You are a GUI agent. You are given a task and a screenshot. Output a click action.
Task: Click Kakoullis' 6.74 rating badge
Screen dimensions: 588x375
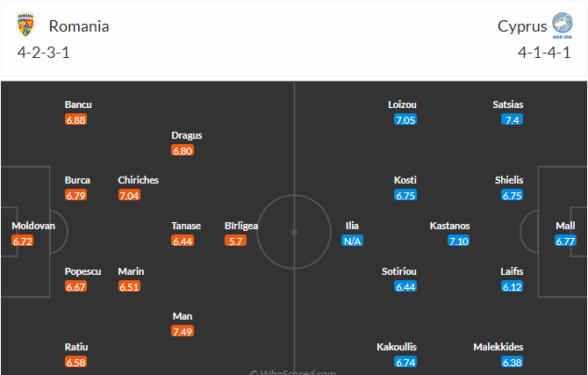[405, 362]
